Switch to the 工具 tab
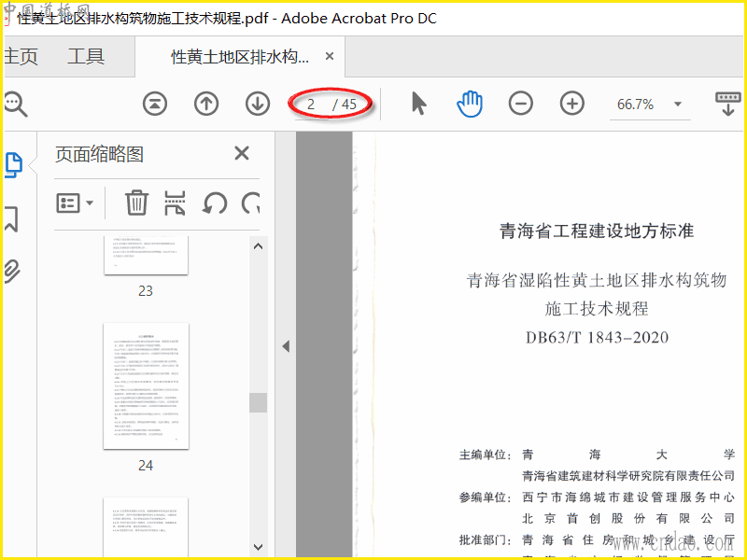747x560 pixels. click(86, 56)
